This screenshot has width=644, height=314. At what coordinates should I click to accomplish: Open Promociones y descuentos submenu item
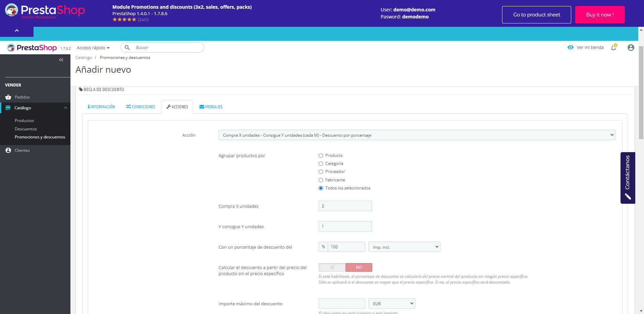click(40, 137)
